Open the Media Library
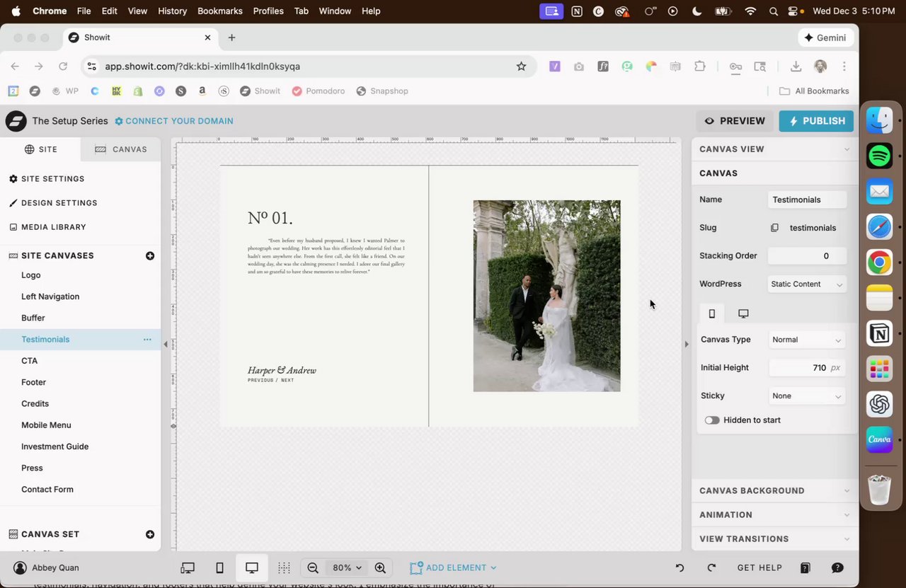The height and width of the screenshot is (588, 906). pos(47,227)
